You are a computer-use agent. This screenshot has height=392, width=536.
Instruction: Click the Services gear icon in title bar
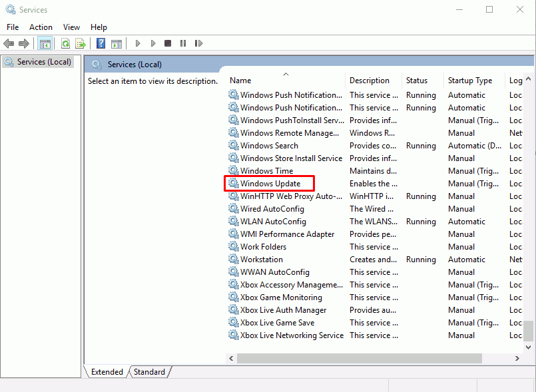point(11,9)
